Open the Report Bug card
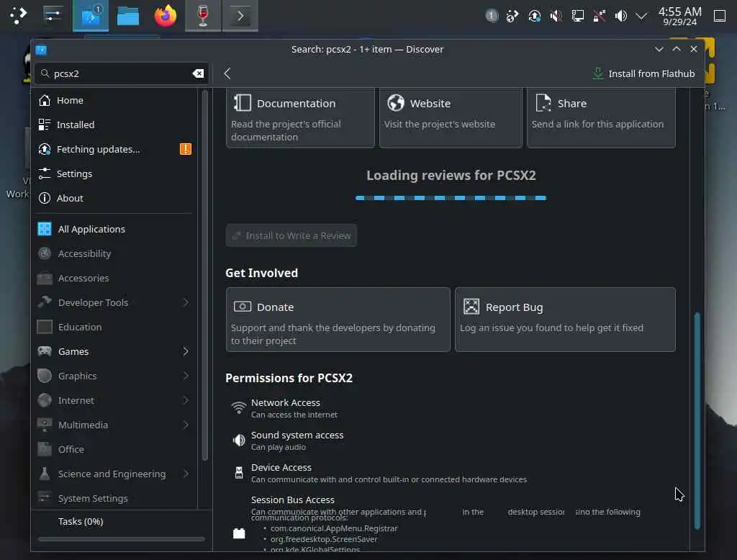The image size is (737, 560). click(x=565, y=320)
